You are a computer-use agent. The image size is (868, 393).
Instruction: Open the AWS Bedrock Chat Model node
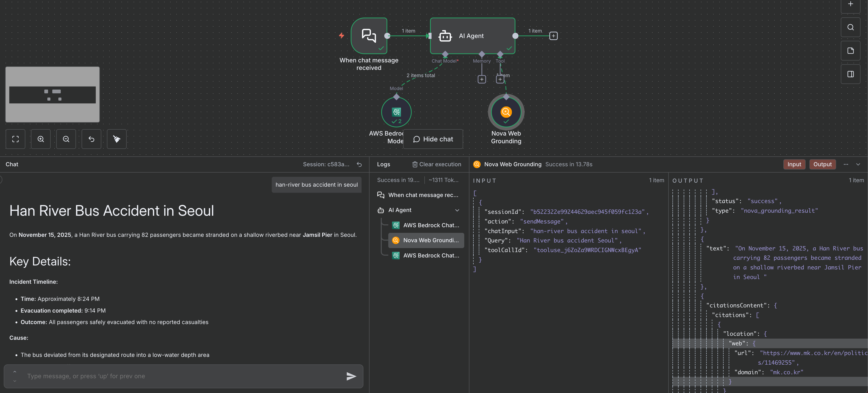pyautogui.click(x=396, y=112)
